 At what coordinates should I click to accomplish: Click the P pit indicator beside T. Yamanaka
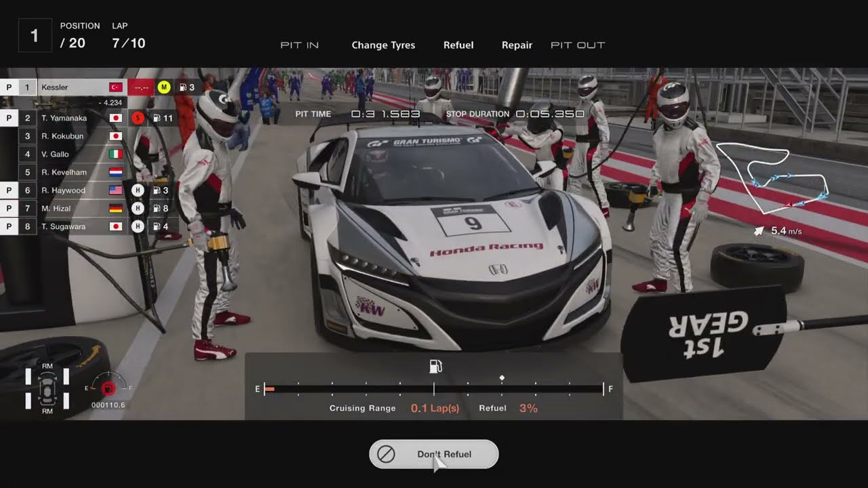(x=9, y=118)
